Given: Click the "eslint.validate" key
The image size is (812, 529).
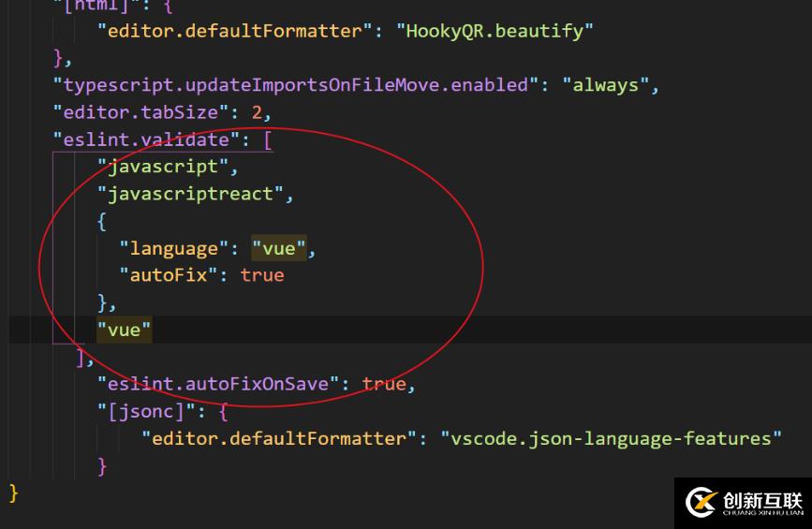Looking at the screenshot, I should (x=146, y=140).
